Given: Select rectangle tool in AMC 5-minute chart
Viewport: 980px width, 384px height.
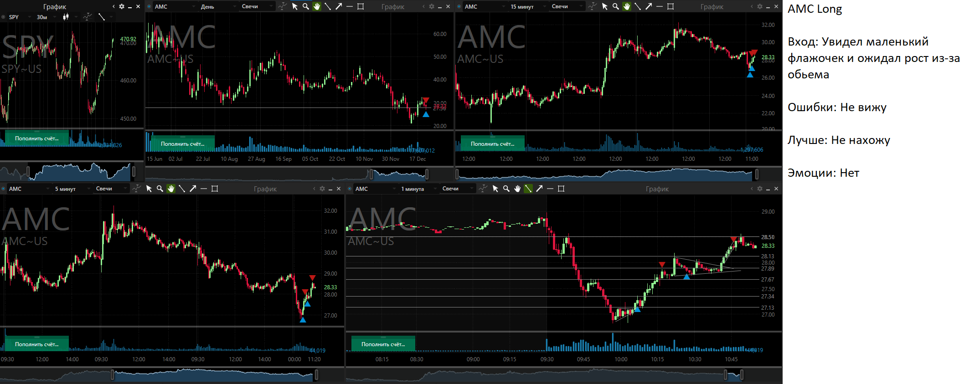Looking at the screenshot, I should (215, 189).
